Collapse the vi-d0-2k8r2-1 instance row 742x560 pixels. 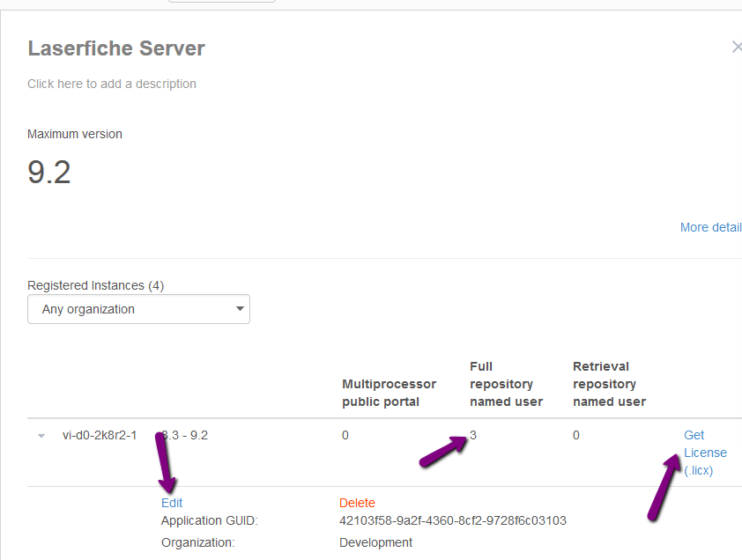[41, 436]
